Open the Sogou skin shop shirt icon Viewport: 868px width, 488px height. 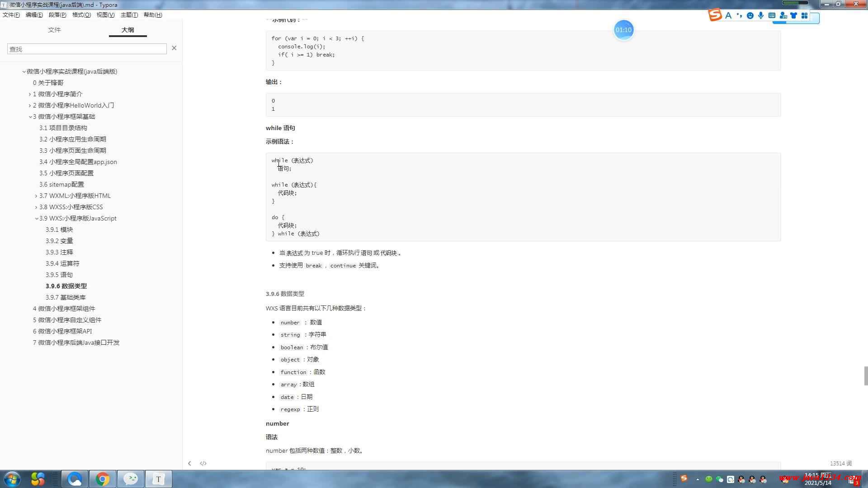793,15
